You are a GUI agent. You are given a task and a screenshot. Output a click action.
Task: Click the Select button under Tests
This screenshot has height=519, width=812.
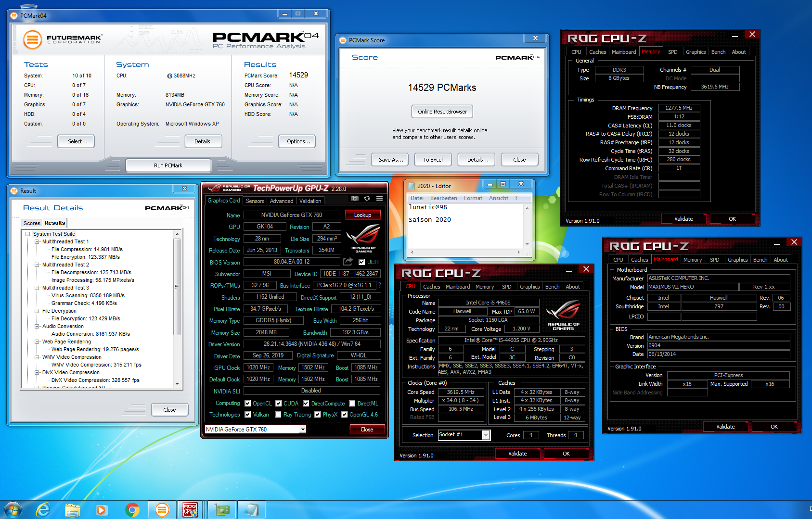[x=76, y=141]
